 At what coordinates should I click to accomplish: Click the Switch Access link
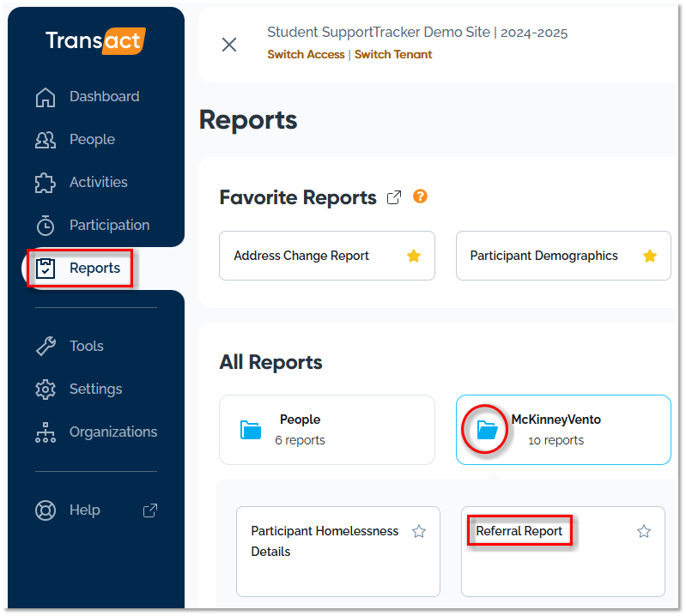306,55
